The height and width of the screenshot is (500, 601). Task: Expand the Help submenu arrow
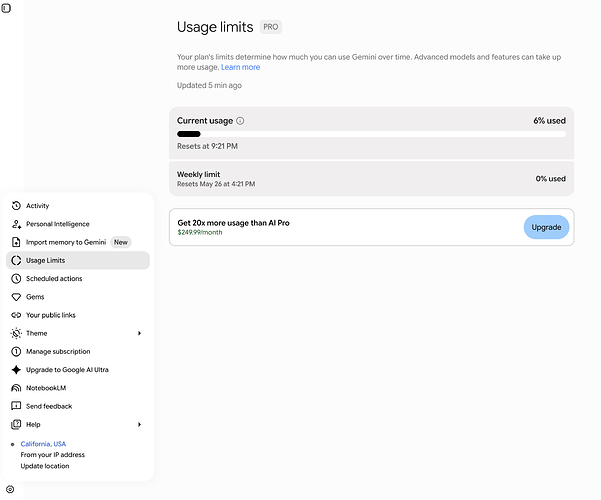pyautogui.click(x=140, y=424)
